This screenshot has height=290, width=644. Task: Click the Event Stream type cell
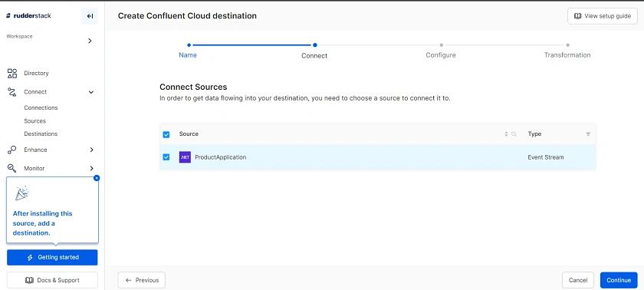[546, 157]
